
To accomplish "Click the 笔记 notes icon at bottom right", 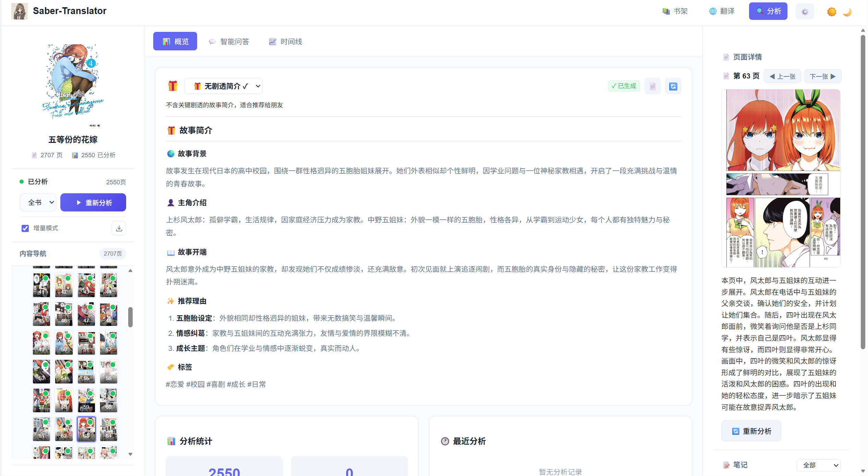I will click(x=726, y=465).
